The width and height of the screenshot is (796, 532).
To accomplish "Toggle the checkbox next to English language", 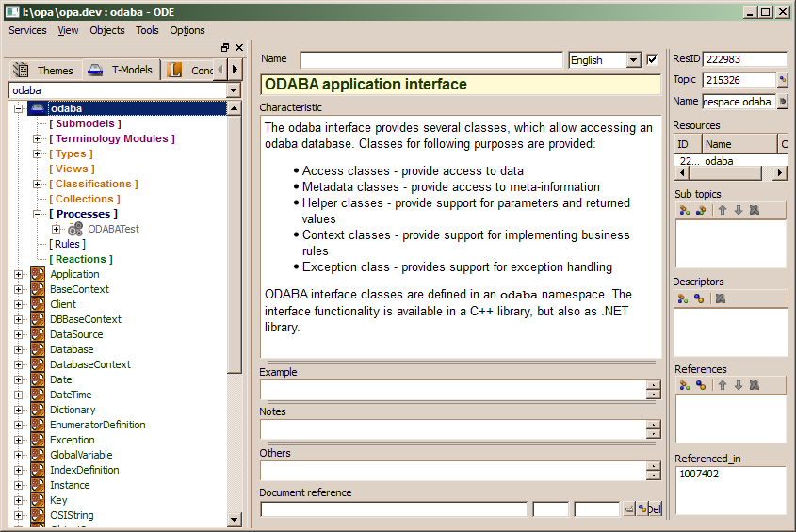I will tap(652, 60).
